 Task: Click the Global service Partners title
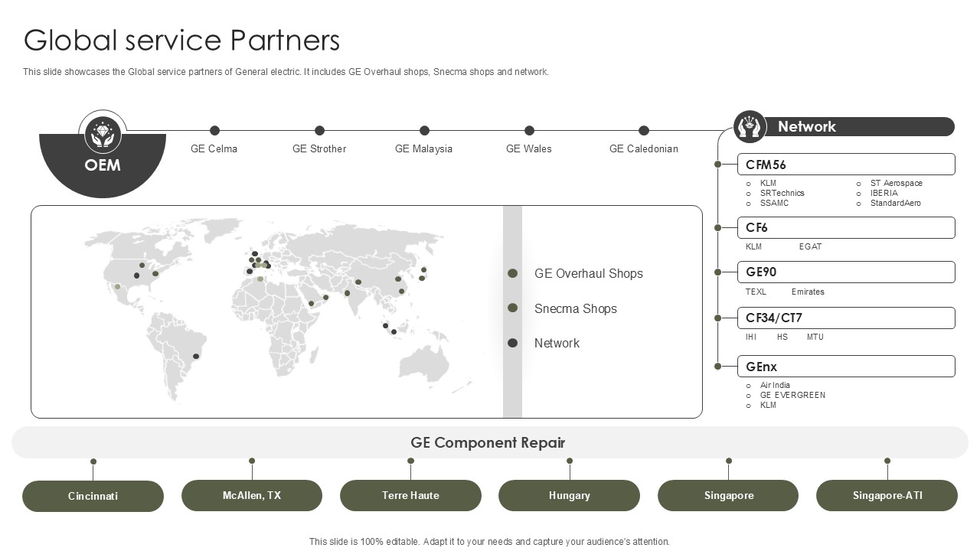click(181, 40)
